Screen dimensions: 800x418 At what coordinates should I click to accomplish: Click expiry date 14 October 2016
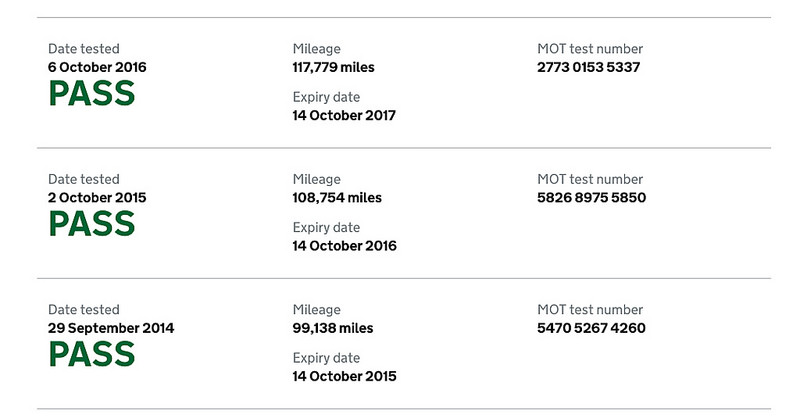[x=344, y=246]
